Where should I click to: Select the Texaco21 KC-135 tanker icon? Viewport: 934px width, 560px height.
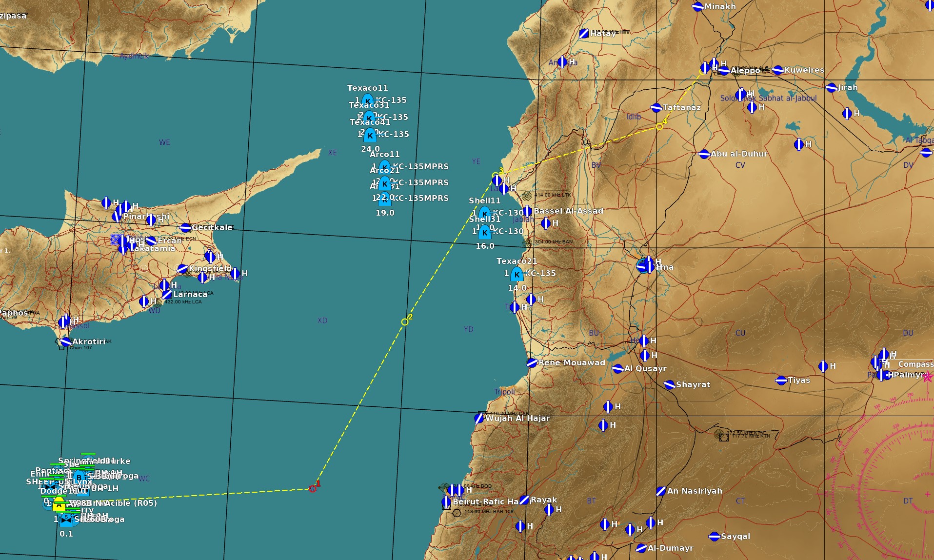click(x=517, y=274)
